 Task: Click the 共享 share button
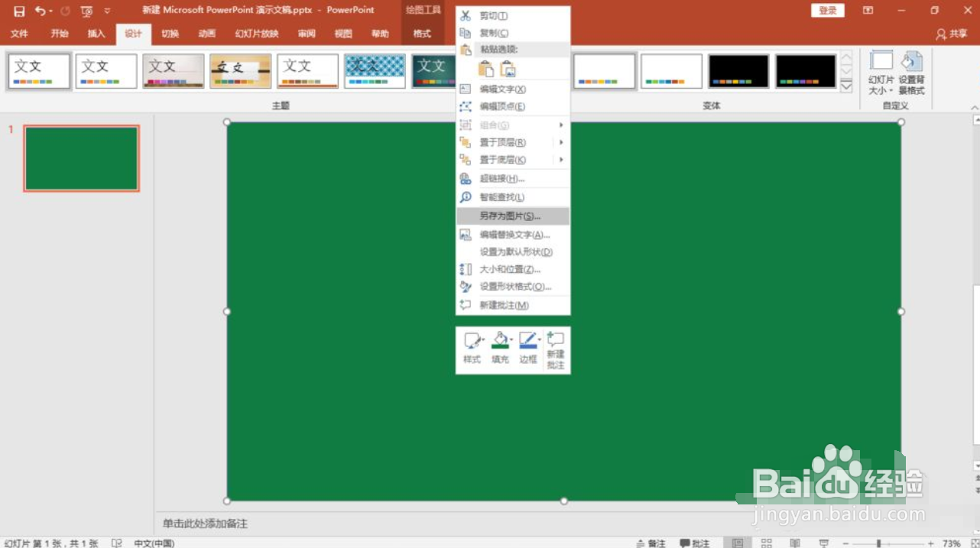pyautogui.click(x=952, y=34)
